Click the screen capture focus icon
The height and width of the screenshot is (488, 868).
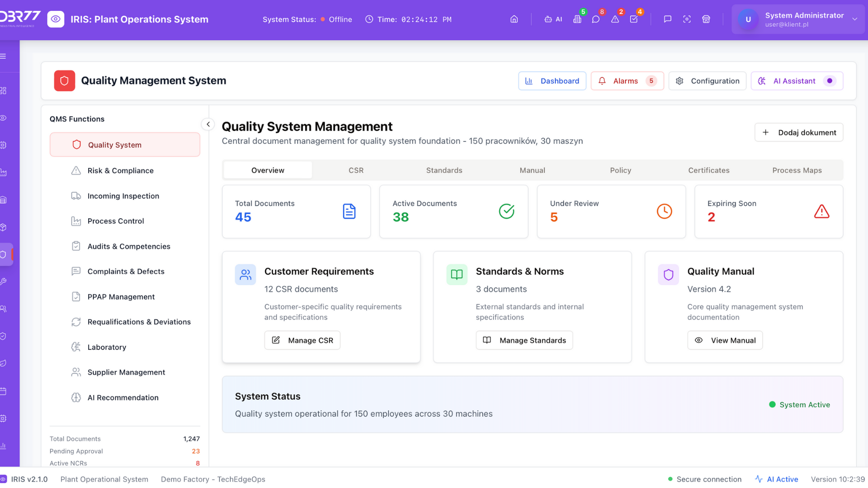tap(687, 19)
